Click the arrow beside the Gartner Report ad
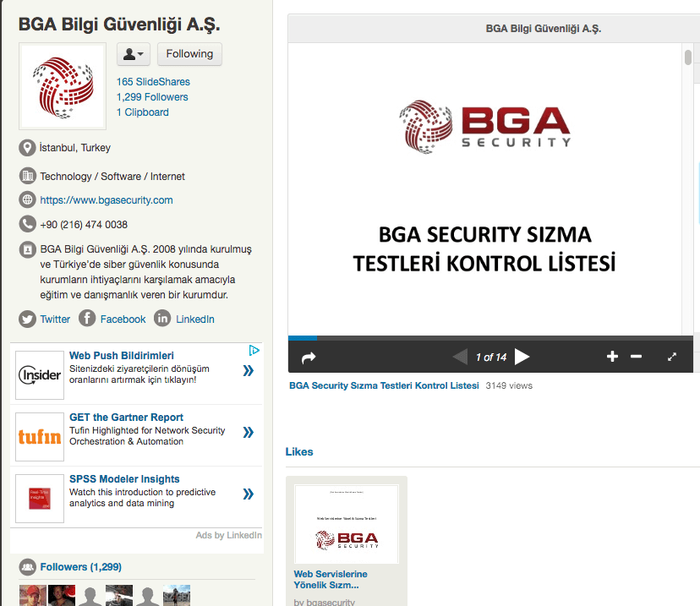 pos(249,432)
